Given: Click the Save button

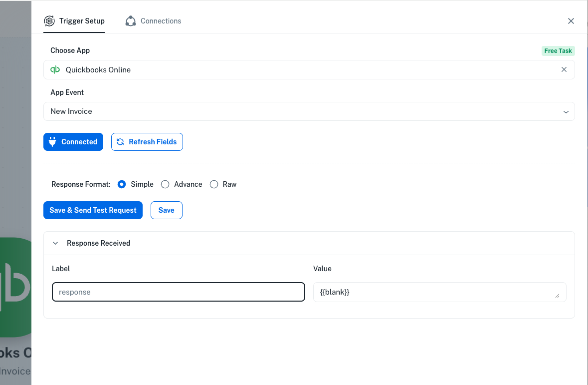Looking at the screenshot, I should 166,210.
